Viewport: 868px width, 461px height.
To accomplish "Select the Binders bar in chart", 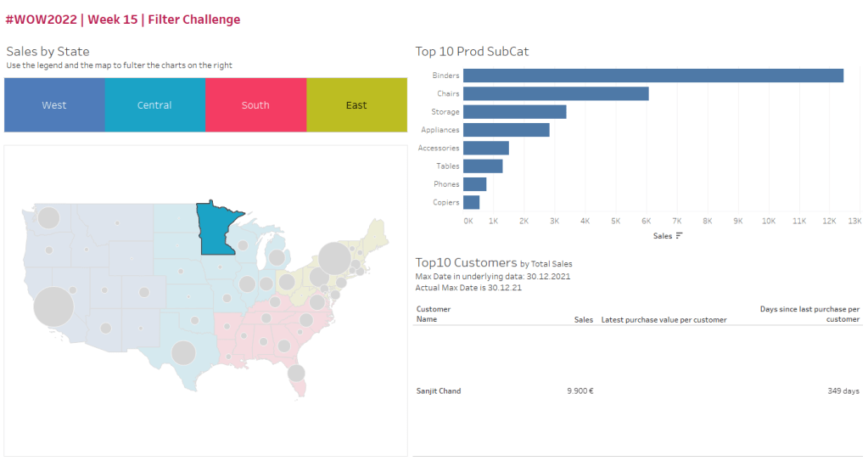I will 653,76.
